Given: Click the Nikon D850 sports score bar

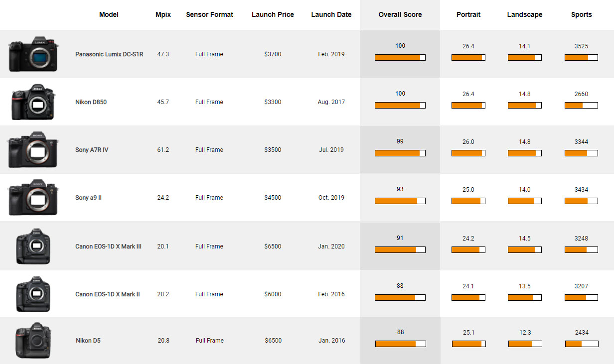Looking at the screenshot, I should [581, 106].
